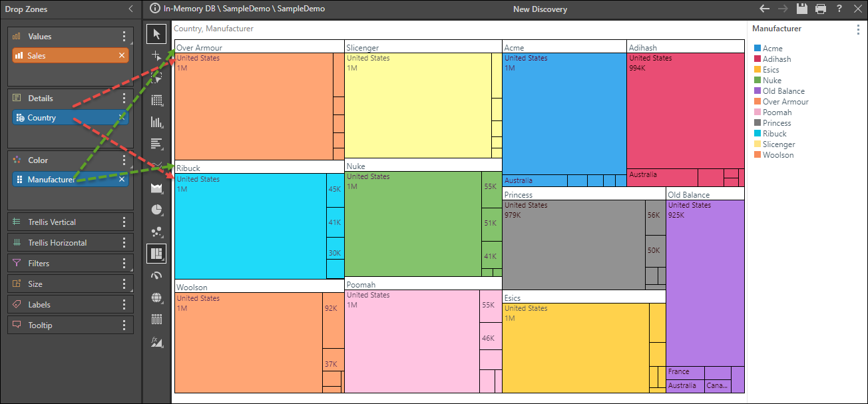Collapse the Drop Zones panel with the chevron

[130, 9]
